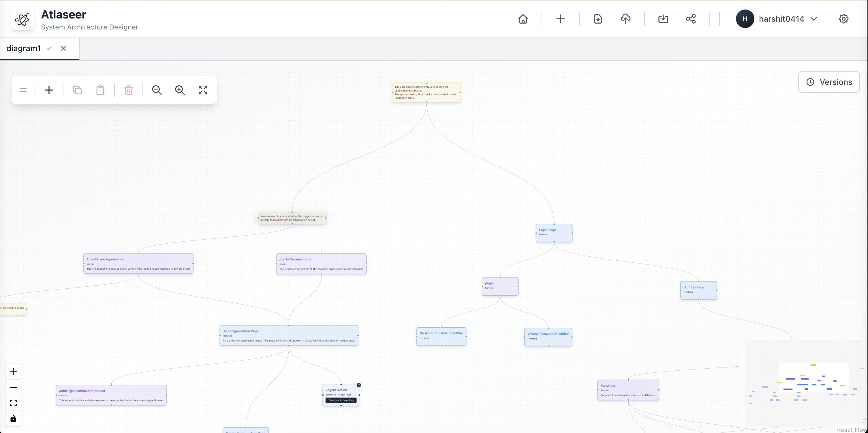
Task: Click the cloud upload icon
Action: pos(626,19)
